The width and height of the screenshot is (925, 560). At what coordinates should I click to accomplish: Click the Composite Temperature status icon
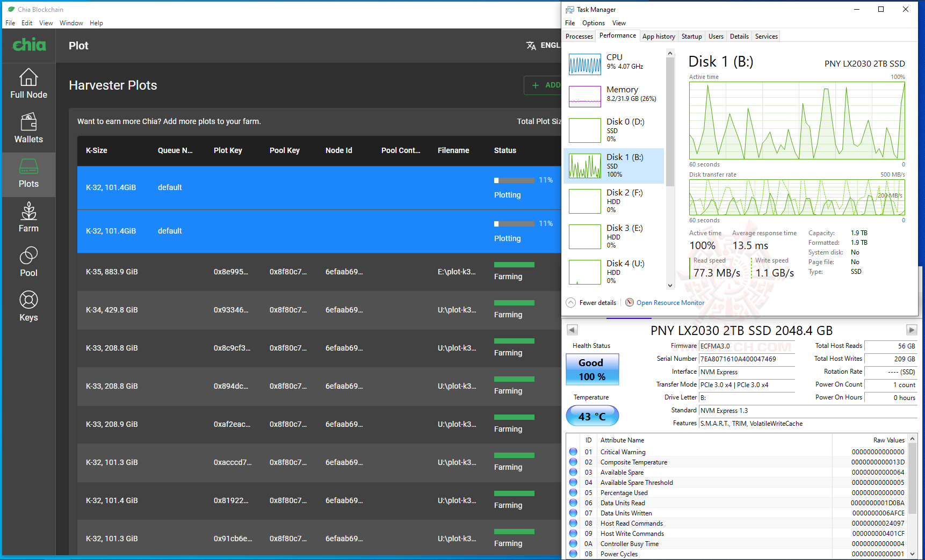click(x=573, y=462)
